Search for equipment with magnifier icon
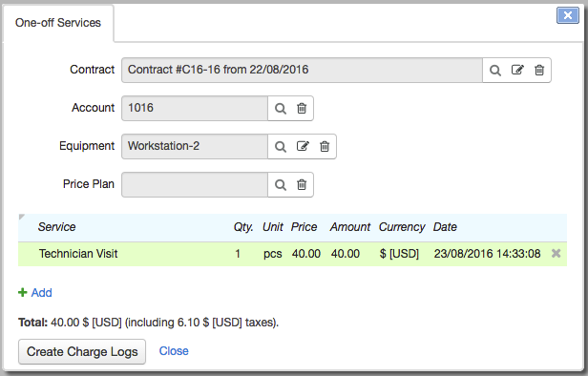This screenshot has height=376, width=588. coord(281,147)
